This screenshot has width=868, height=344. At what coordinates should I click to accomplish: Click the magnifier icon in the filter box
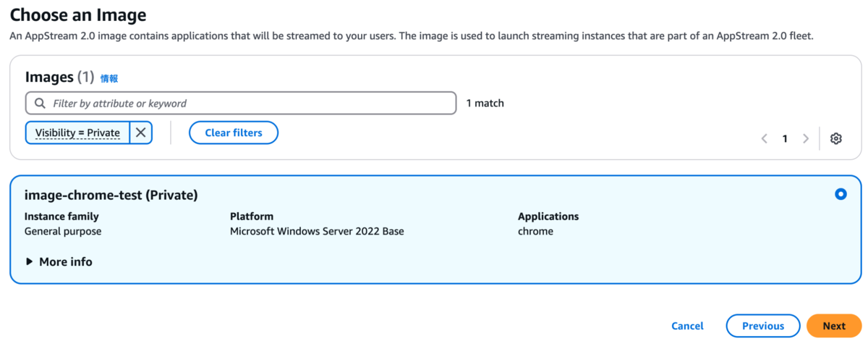pyautogui.click(x=40, y=104)
